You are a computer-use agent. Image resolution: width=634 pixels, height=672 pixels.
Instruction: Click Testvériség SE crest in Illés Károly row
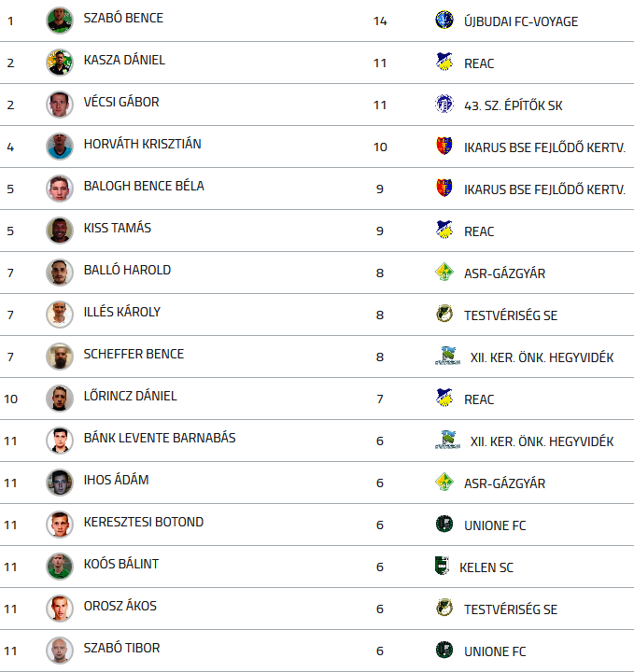(x=444, y=314)
